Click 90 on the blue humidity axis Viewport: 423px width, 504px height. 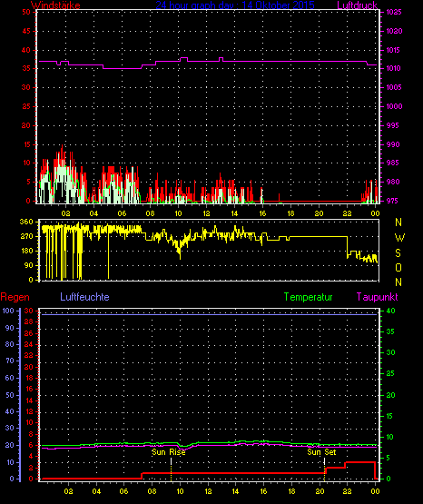pyautogui.click(x=10, y=328)
